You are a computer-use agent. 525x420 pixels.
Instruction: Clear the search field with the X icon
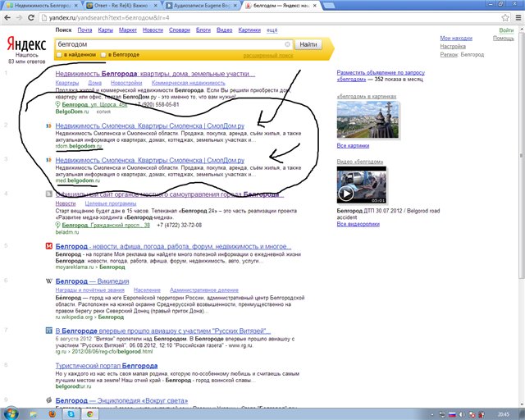point(287,44)
